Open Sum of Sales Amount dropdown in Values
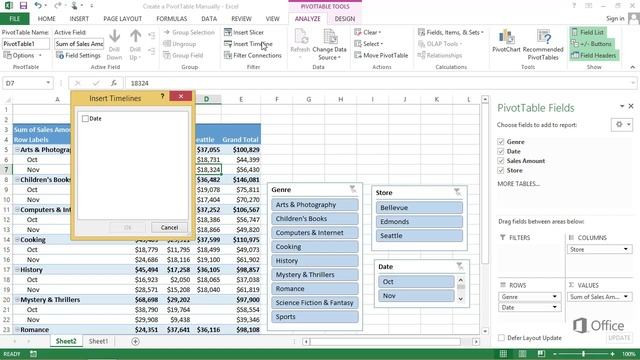 coord(626,297)
